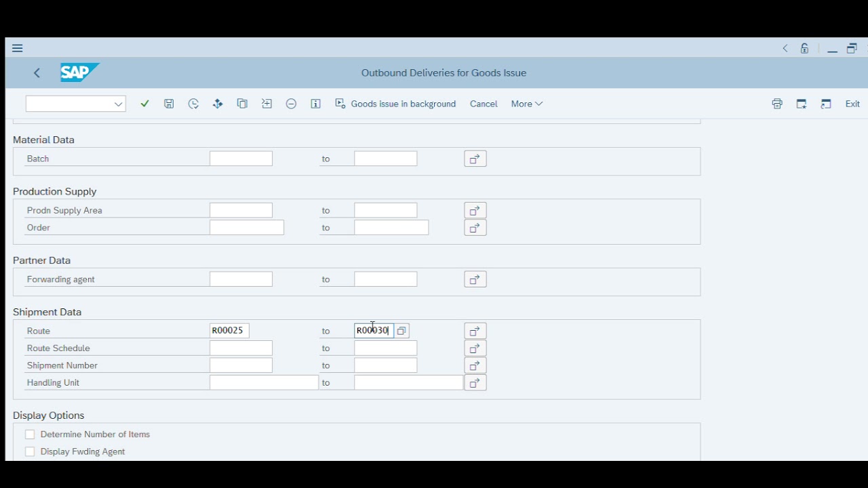Click the Partner Data section heading

41,260
